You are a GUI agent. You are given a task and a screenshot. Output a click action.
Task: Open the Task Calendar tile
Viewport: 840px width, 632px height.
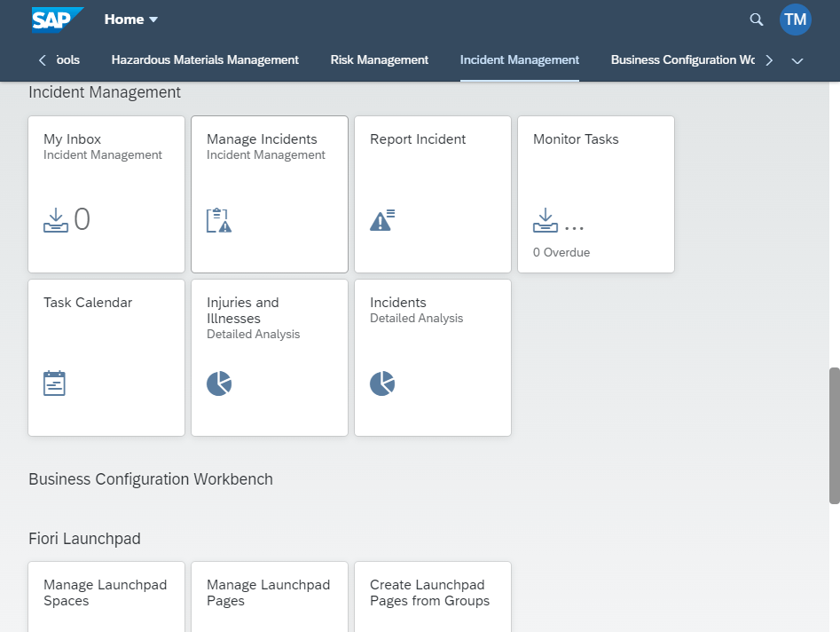pos(106,358)
